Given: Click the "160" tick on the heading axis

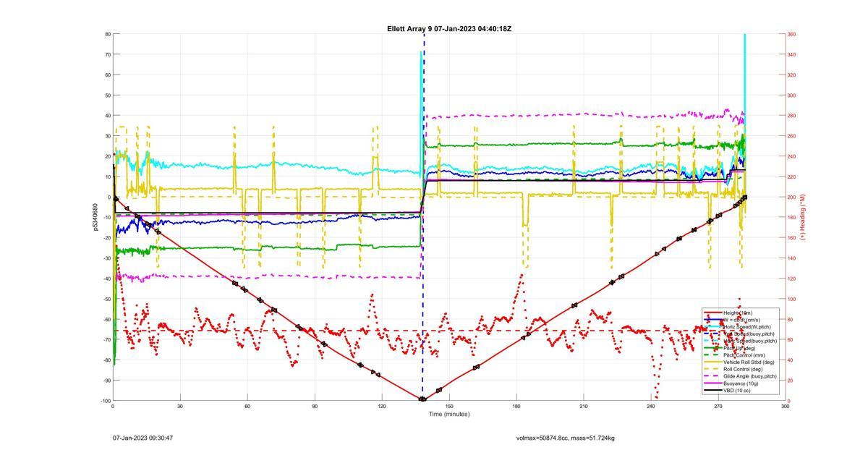Looking at the screenshot, I should tap(792, 238).
